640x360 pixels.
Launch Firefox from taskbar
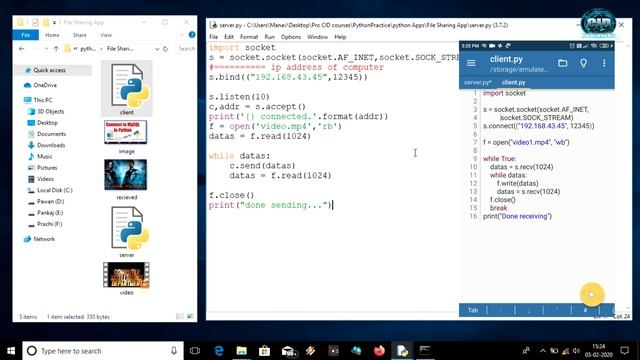(379, 351)
